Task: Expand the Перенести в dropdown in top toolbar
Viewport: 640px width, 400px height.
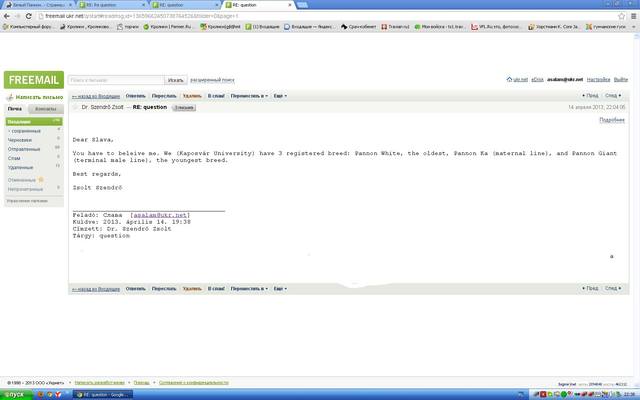Action: coord(247,95)
